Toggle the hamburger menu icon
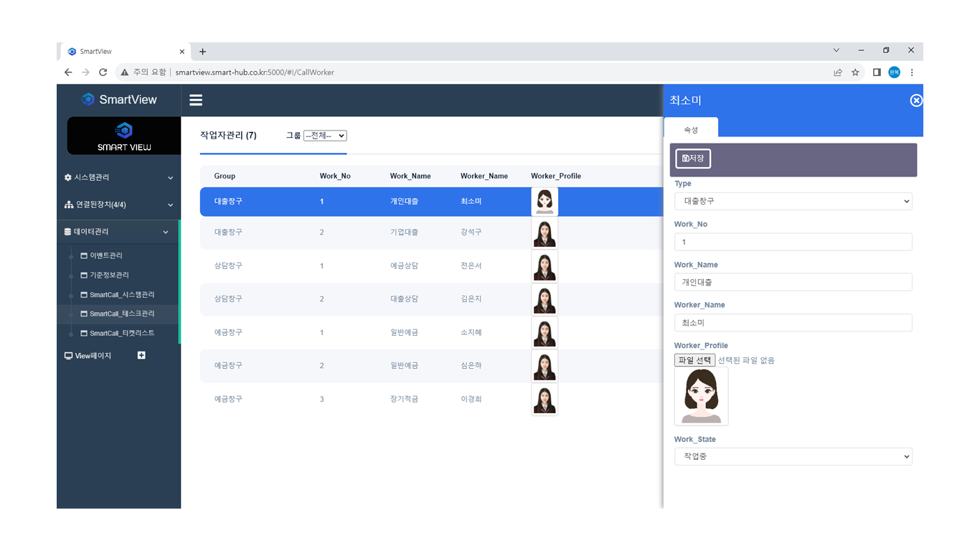 pyautogui.click(x=196, y=100)
